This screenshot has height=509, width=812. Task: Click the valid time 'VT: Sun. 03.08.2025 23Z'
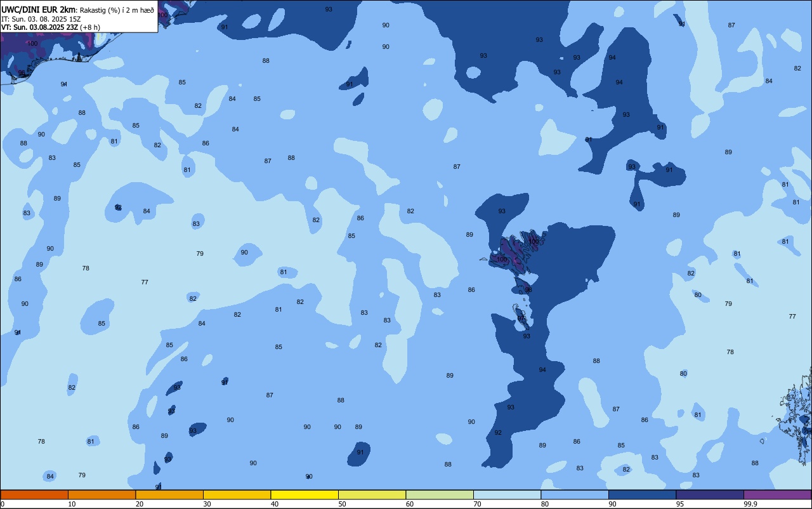tap(39, 27)
